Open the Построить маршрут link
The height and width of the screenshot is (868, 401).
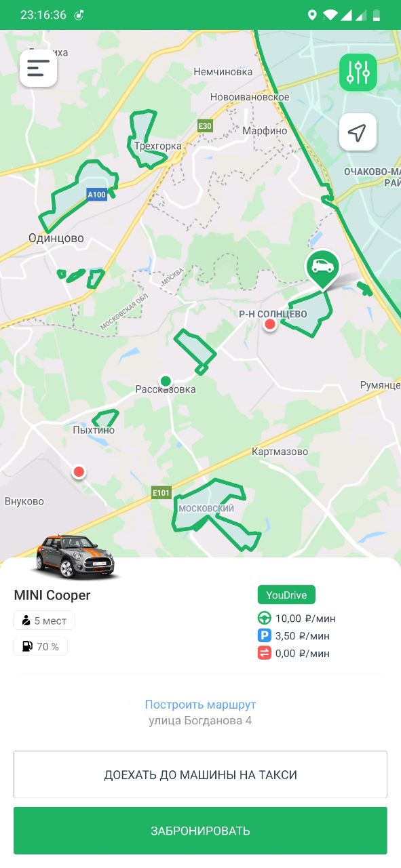[200, 705]
